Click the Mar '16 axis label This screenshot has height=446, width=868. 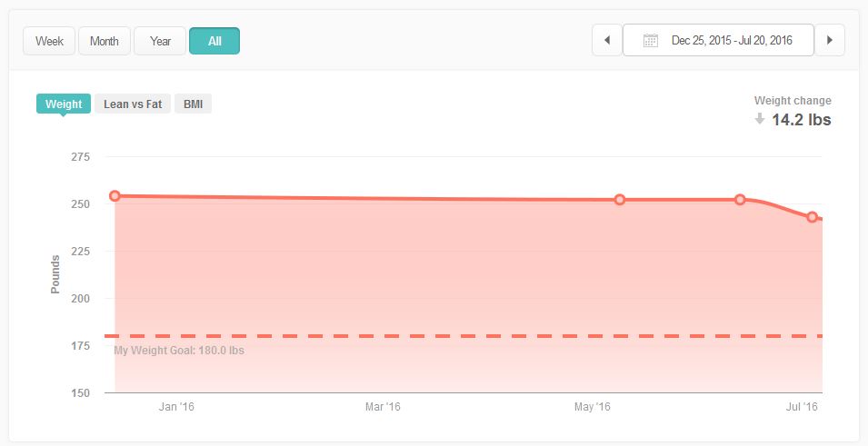(383, 407)
